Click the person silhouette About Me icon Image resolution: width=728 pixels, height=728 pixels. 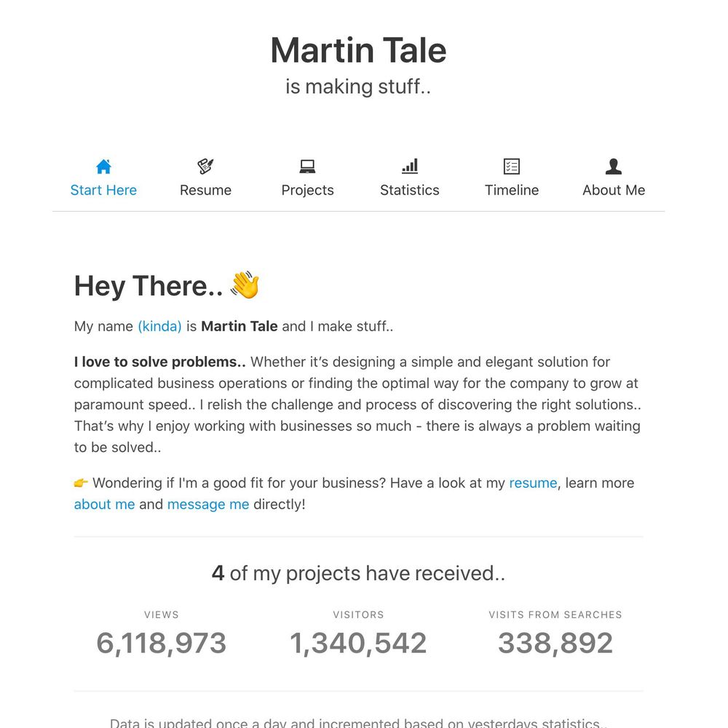click(x=614, y=167)
